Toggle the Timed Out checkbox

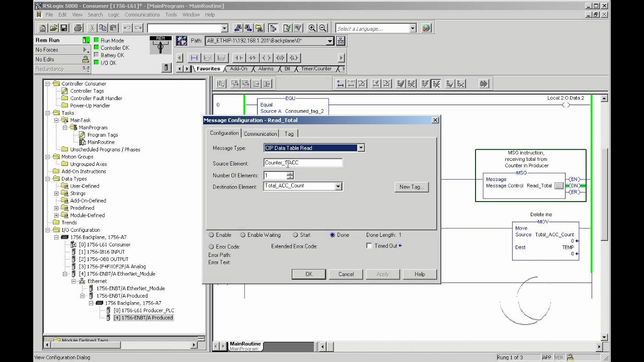click(x=369, y=246)
